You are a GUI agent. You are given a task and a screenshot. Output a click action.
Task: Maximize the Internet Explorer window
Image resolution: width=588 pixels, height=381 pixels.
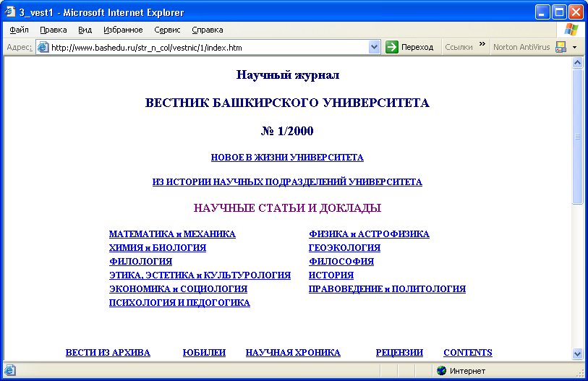(x=559, y=12)
